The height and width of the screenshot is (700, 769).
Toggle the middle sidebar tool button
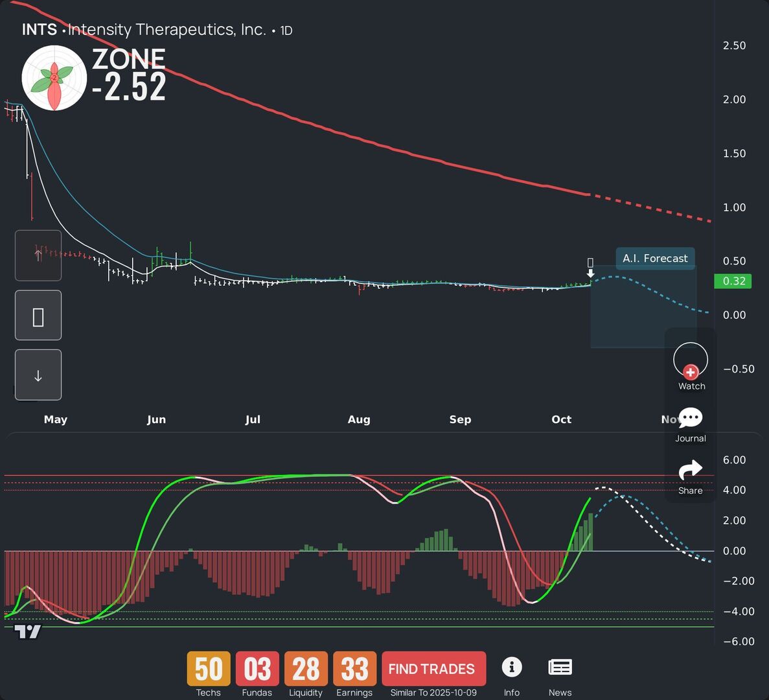tap(38, 315)
